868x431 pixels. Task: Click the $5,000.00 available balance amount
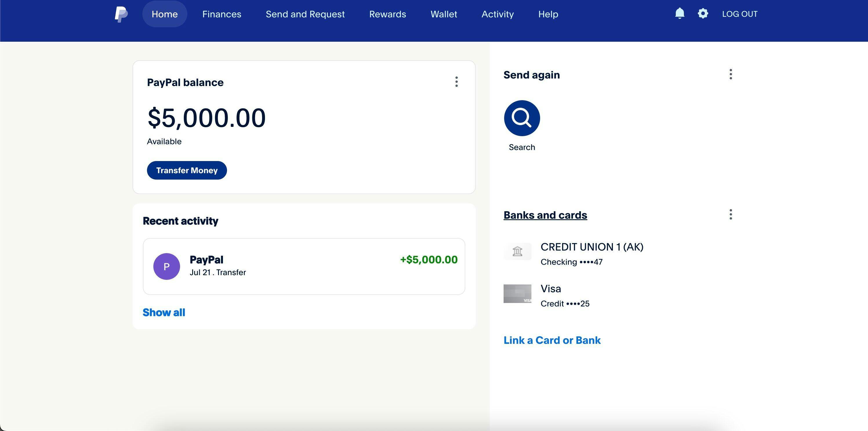[206, 118]
